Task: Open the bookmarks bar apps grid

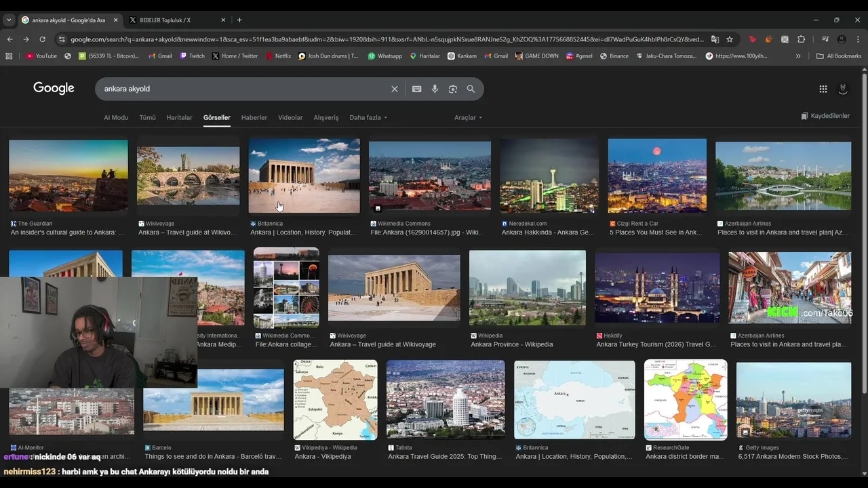Action: [x=9, y=56]
